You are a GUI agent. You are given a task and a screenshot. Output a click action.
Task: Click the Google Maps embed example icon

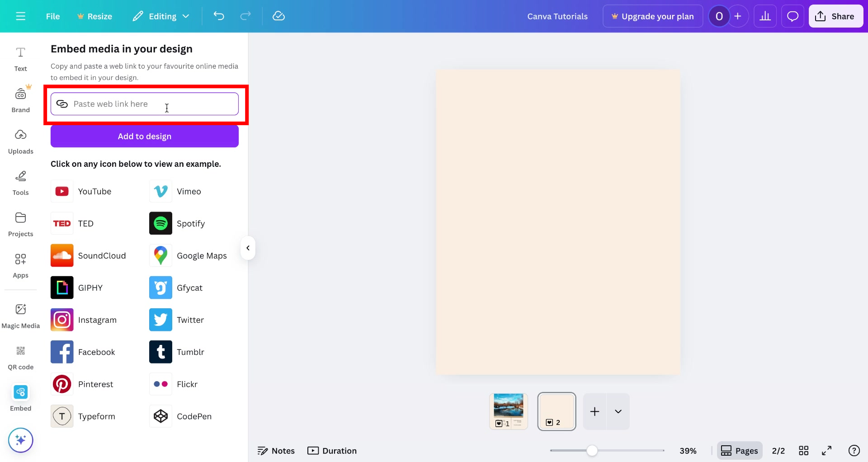click(160, 255)
